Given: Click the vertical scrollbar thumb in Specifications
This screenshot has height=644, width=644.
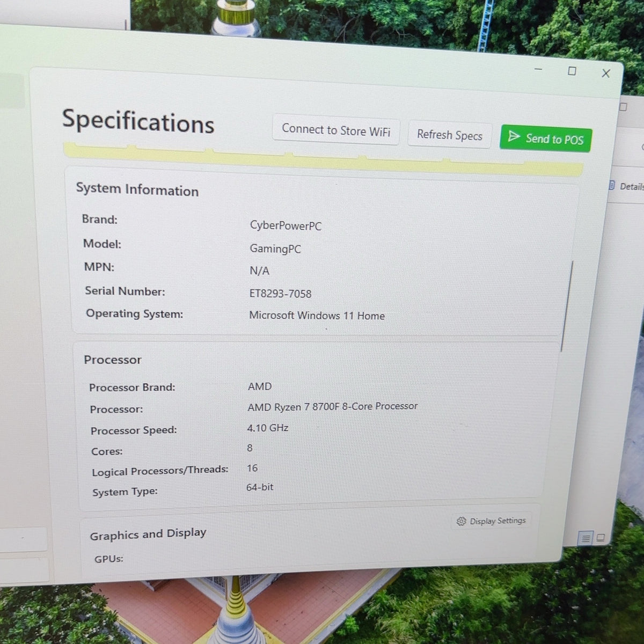Looking at the screenshot, I should 567,306.
